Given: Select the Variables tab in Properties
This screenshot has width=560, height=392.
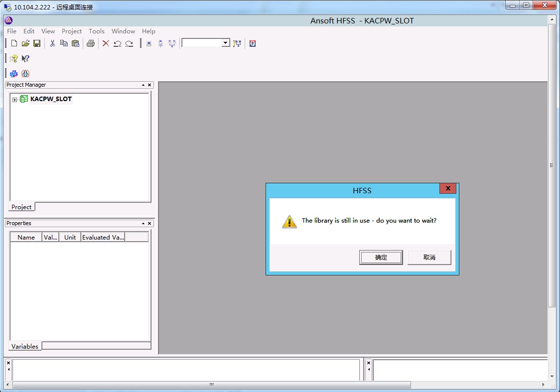Looking at the screenshot, I should 24,346.
